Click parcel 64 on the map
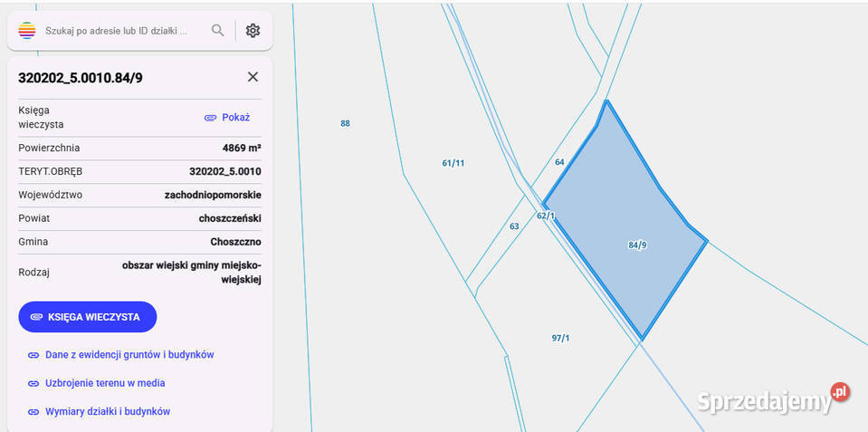This screenshot has height=432, width=868. point(559,162)
